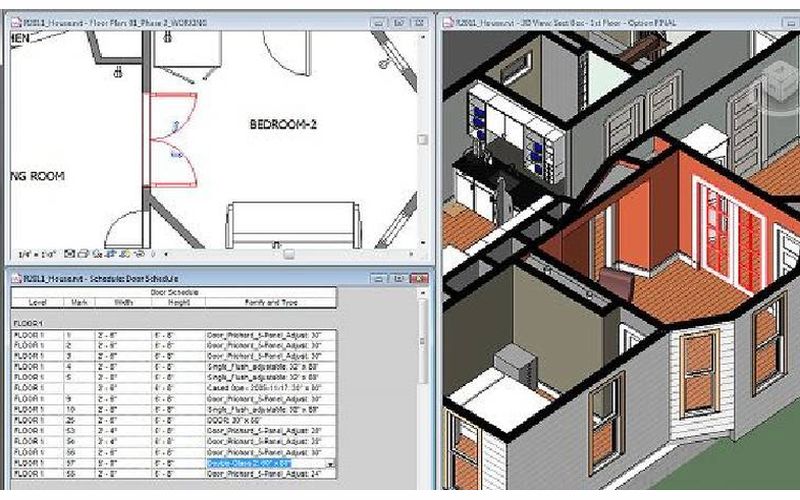The width and height of the screenshot is (800, 500).
Task: Select Mark cell 58 in the door schedule
Action: [x=80, y=474]
